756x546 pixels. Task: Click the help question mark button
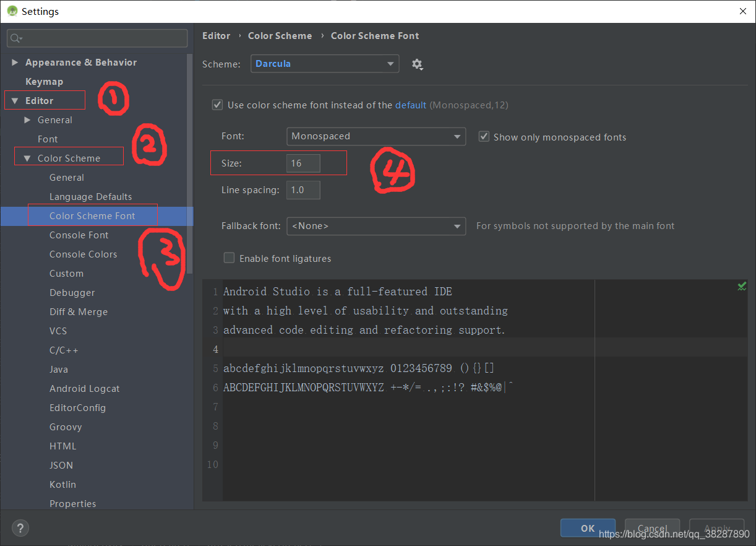pyautogui.click(x=20, y=528)
